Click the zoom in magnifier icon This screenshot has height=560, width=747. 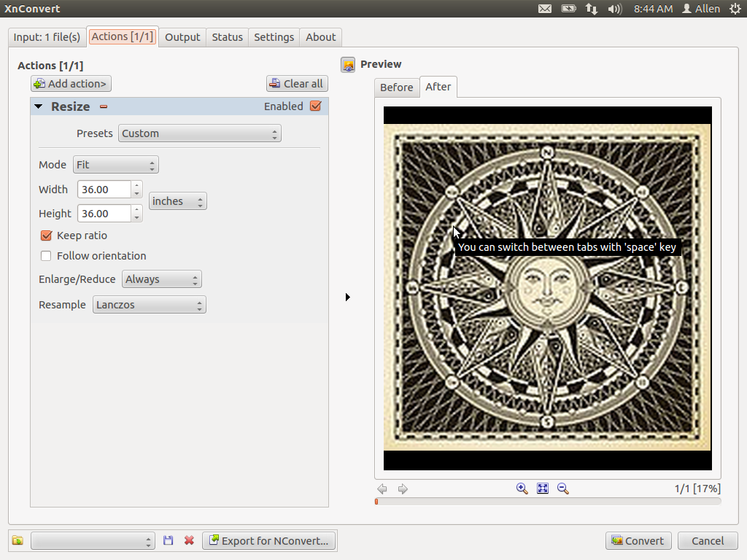tap(522, 489)
